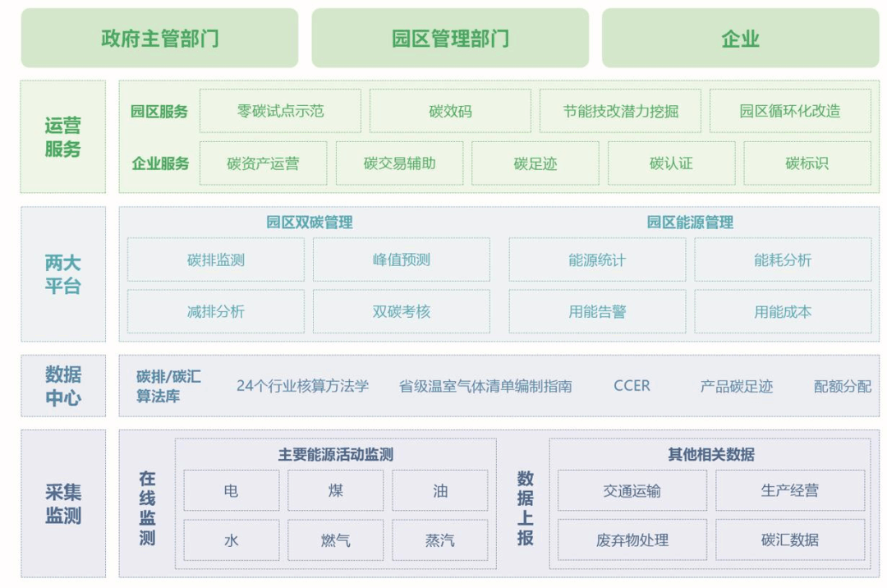Click the 燃气 box
Screen dimensions: 887x588
pyautogui.click(x=335, y=540)
